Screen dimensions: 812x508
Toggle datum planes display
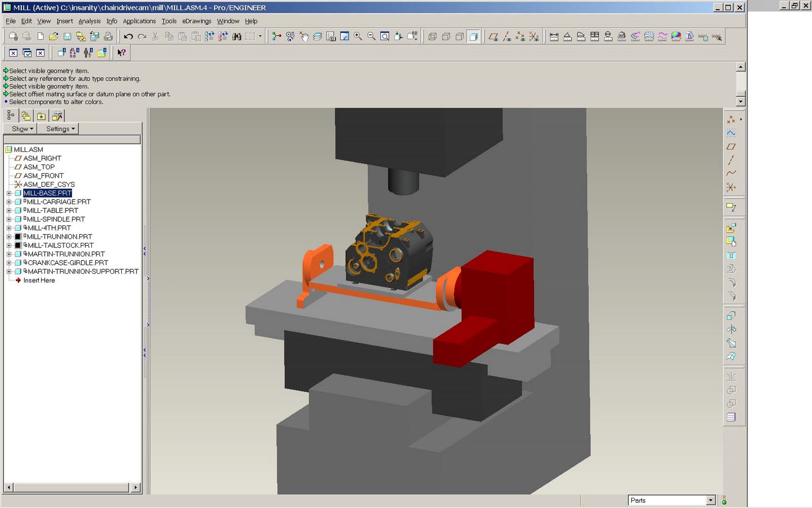click(493, 37)
